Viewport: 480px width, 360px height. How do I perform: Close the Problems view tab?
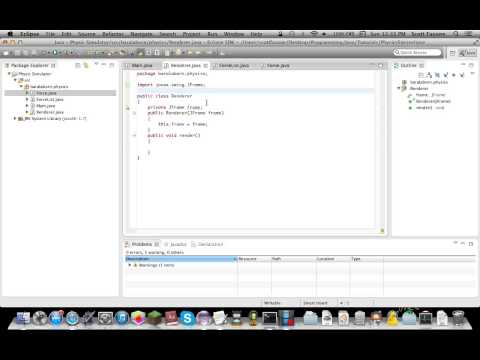coord(157,244)
